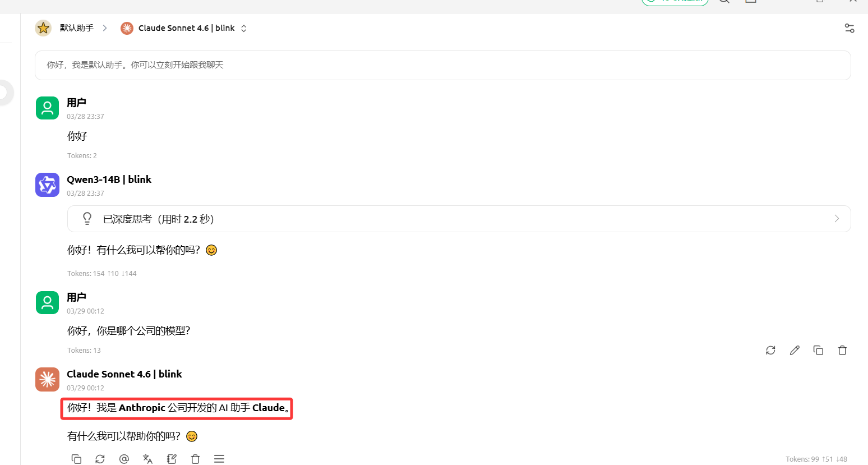Click the 03/28 23:37 timestamp of the first user message

point(85,117)
